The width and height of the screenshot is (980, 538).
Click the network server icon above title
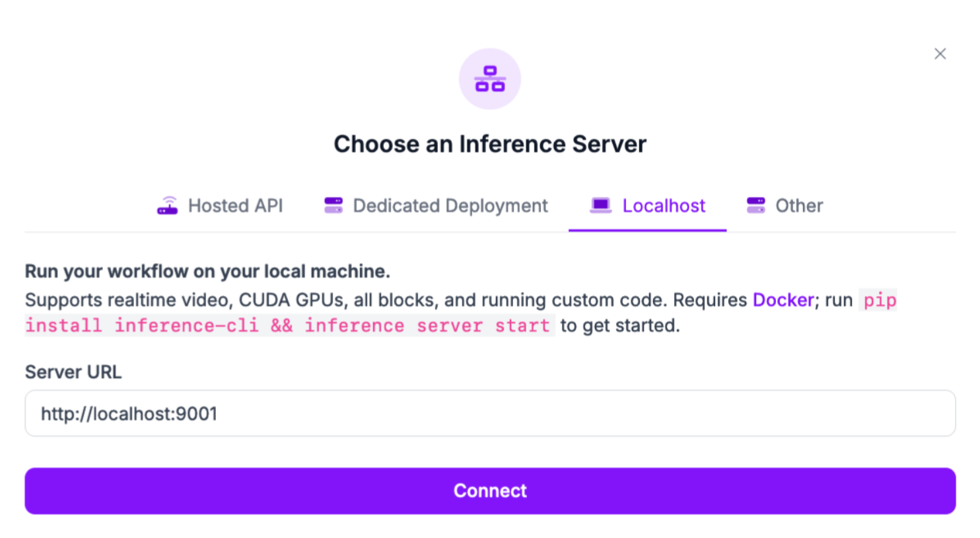pyautogui.click(x=489, y=79)
